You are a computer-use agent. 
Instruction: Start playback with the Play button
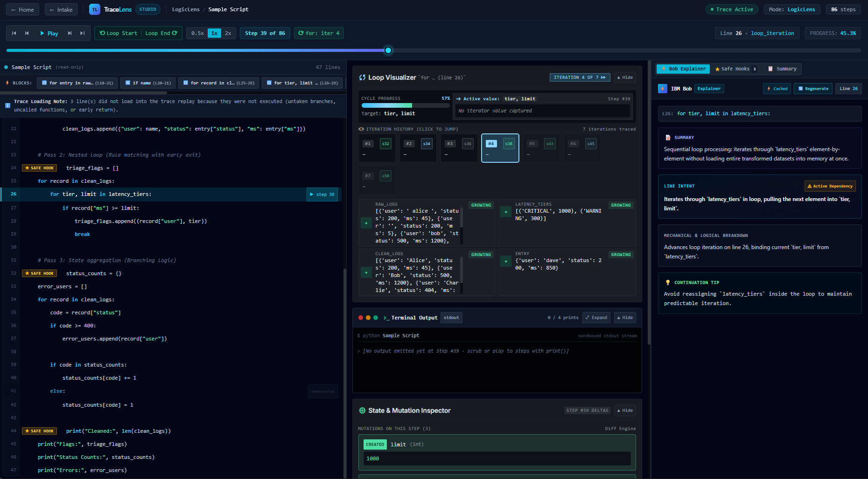pos(49,33)
